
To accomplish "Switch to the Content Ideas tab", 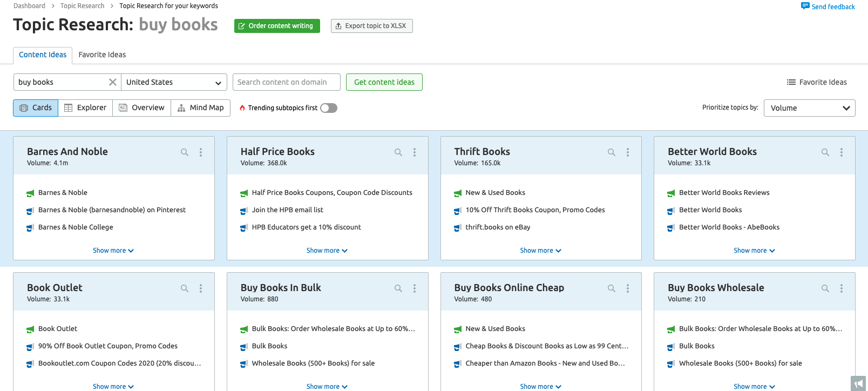I will pos(43,55).
